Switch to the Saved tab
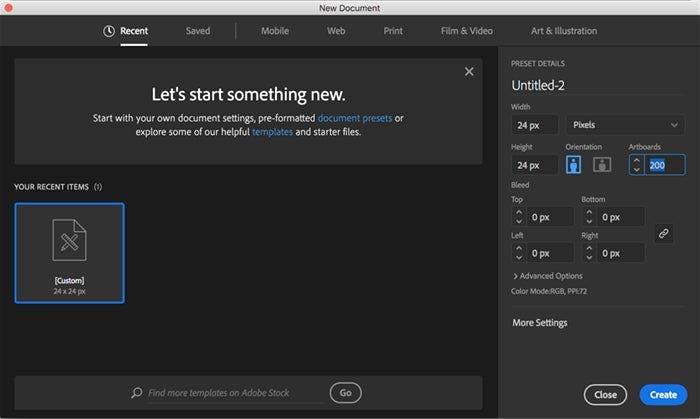700x419 pixels. (x=198, y=31)
